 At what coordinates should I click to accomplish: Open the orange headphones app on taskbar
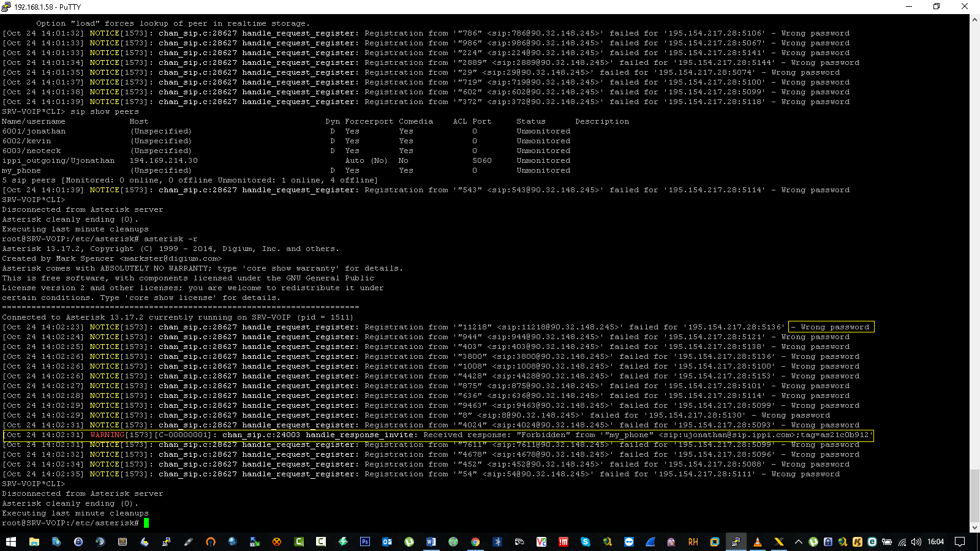pos(211,542)
